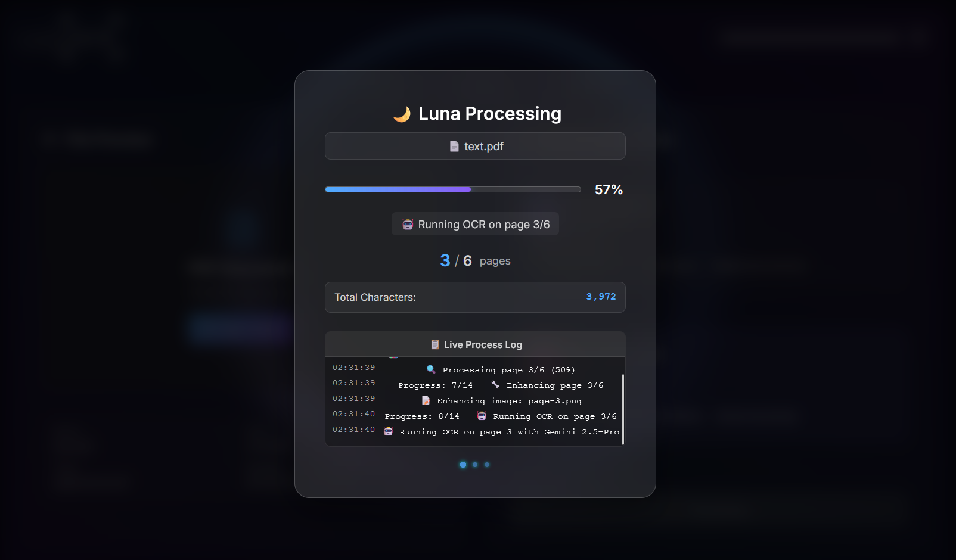This screenshot has height=560, width=956.
Task: Click the robot icon in the Gemini 2.5-Pro entry
Action: tap(389, 431)
